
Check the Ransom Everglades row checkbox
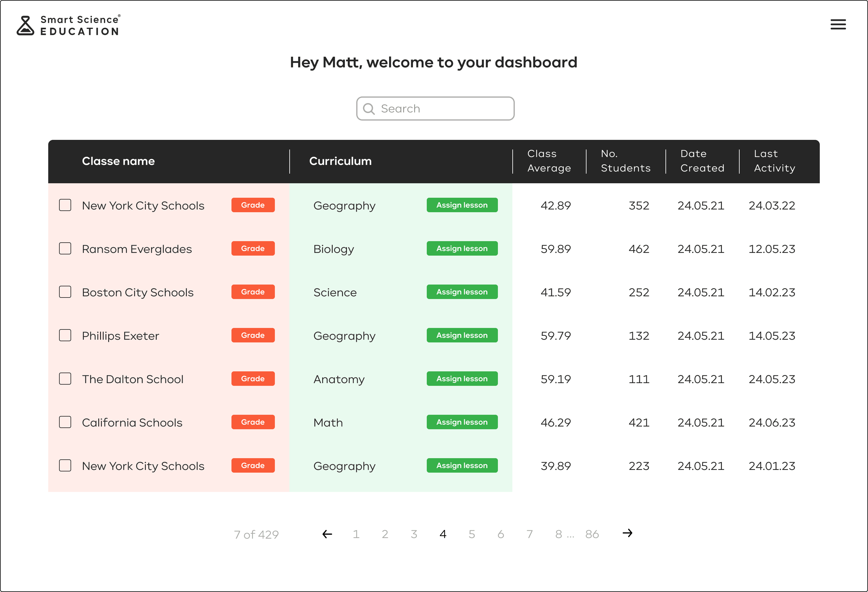[x=65, y=249]
